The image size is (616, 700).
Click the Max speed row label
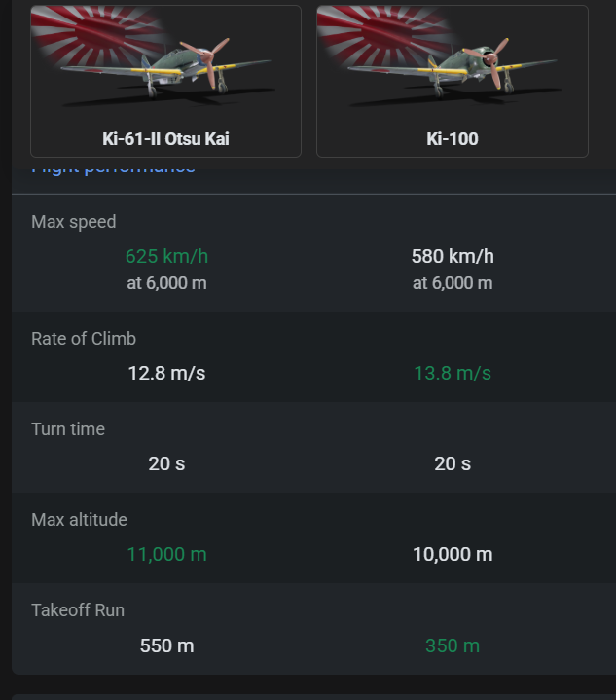coord(74,222)
